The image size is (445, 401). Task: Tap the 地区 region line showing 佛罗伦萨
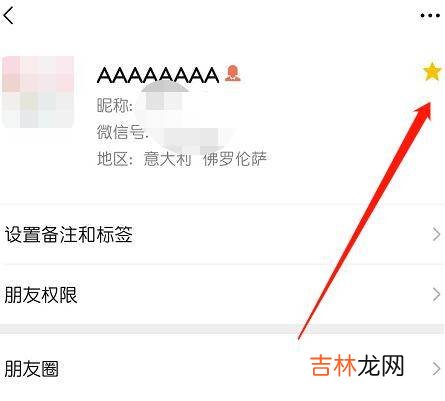[182, 159]
